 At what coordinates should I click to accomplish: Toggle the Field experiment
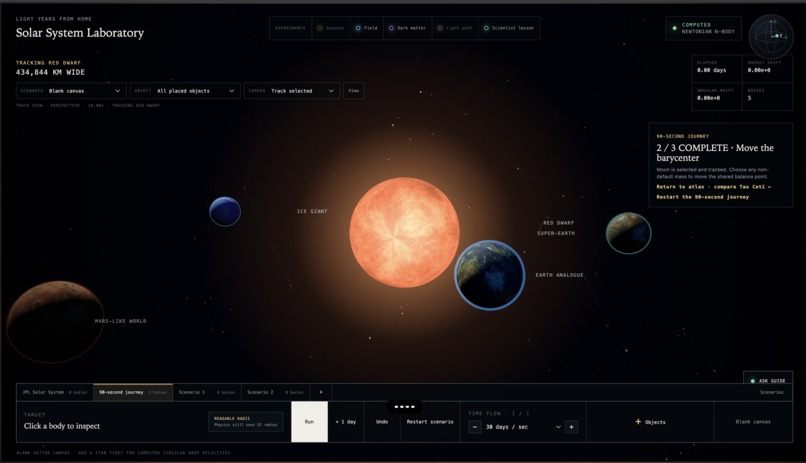point(366,28)
